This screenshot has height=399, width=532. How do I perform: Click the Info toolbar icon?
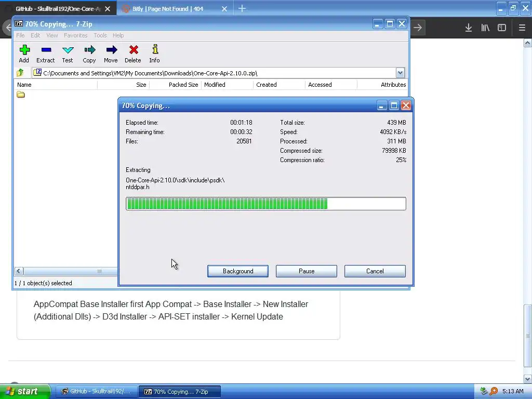pyautogui.click(x=155, y=49)
